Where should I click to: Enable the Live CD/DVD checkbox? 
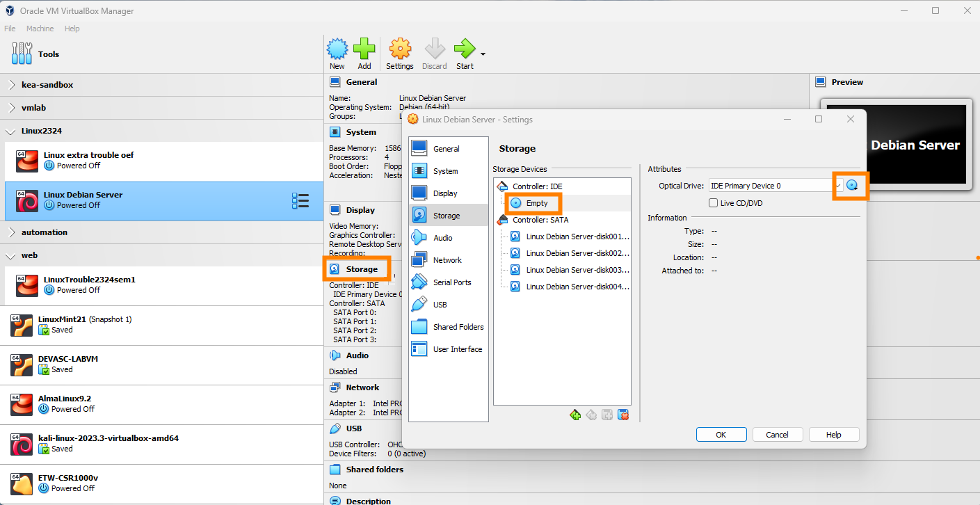click(x=713, y=203)
